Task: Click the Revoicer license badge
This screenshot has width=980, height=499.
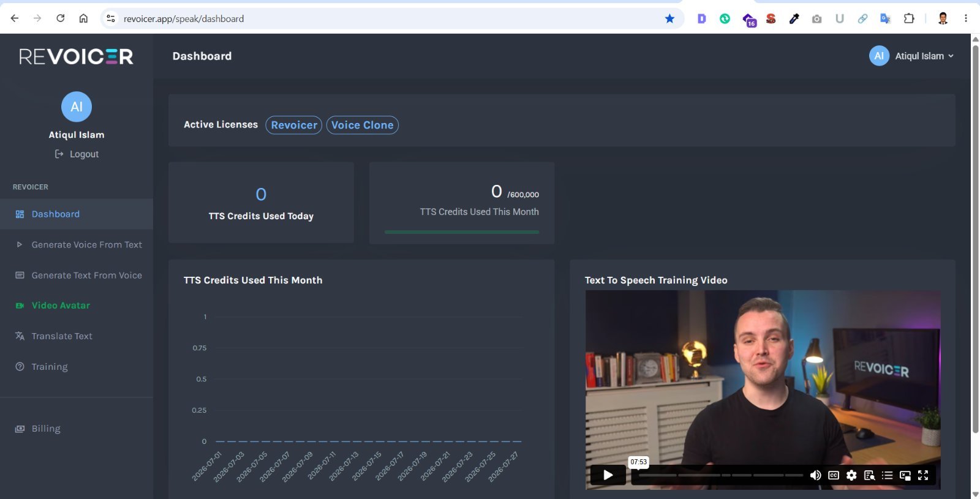Action: (x=294, y=125)
